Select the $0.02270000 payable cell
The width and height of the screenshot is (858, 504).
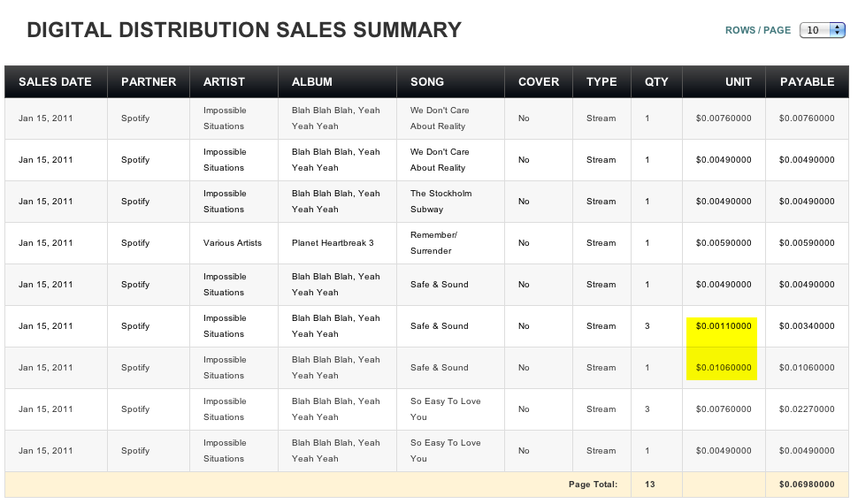(807, 409)
